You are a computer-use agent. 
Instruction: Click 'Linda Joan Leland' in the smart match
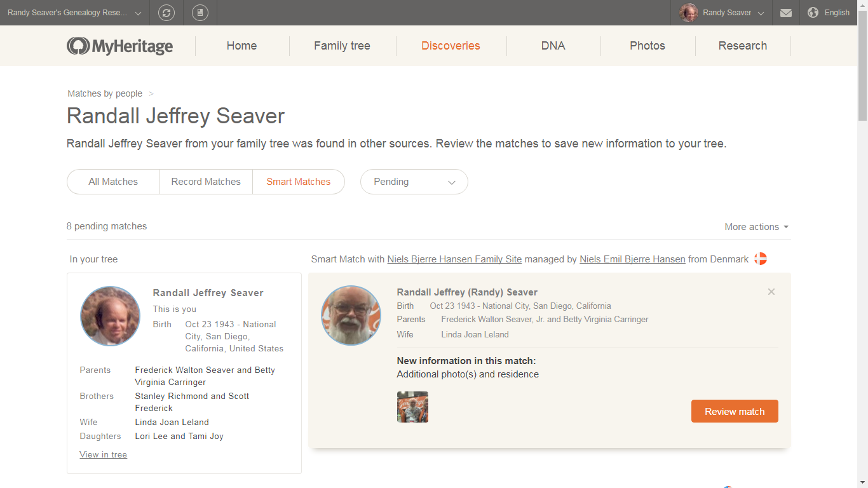(x=475, y=334)
